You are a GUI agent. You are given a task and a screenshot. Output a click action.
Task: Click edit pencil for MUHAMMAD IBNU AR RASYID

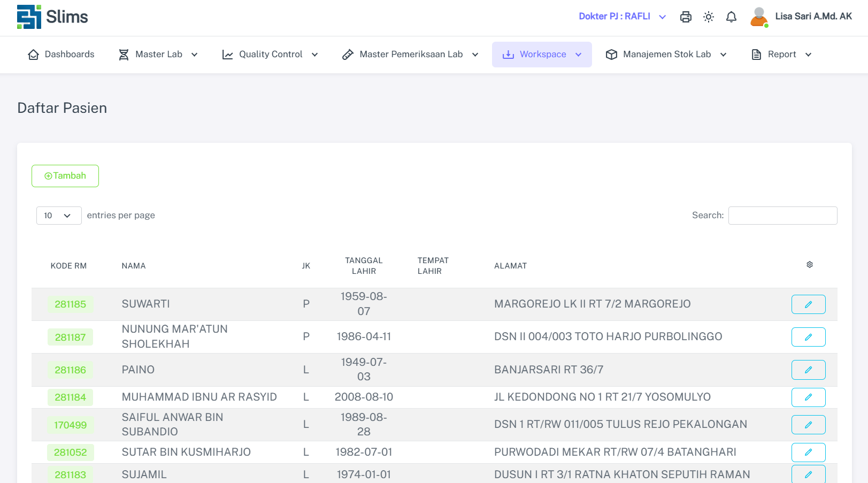click(x=808, y=397)
